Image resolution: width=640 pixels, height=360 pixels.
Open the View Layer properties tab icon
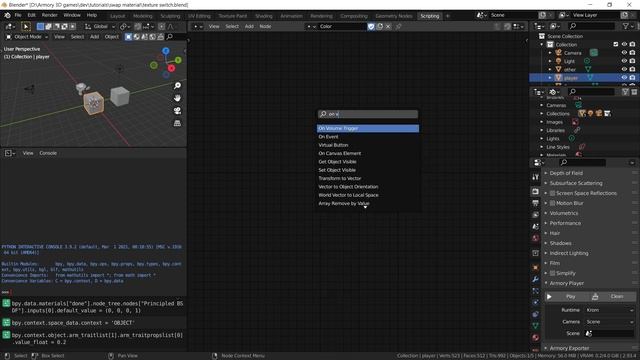536,215
